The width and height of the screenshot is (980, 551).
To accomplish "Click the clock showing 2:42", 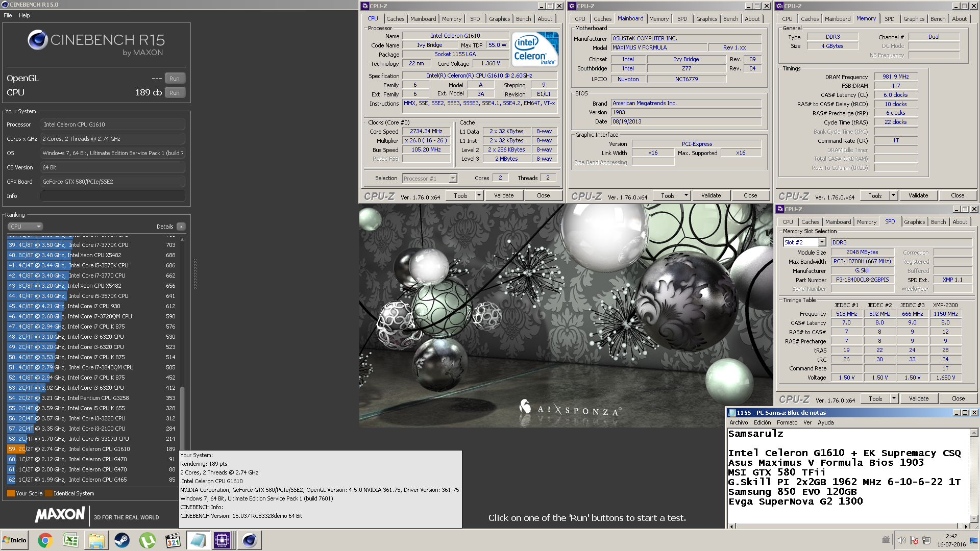I will click(x=951, y=536).
